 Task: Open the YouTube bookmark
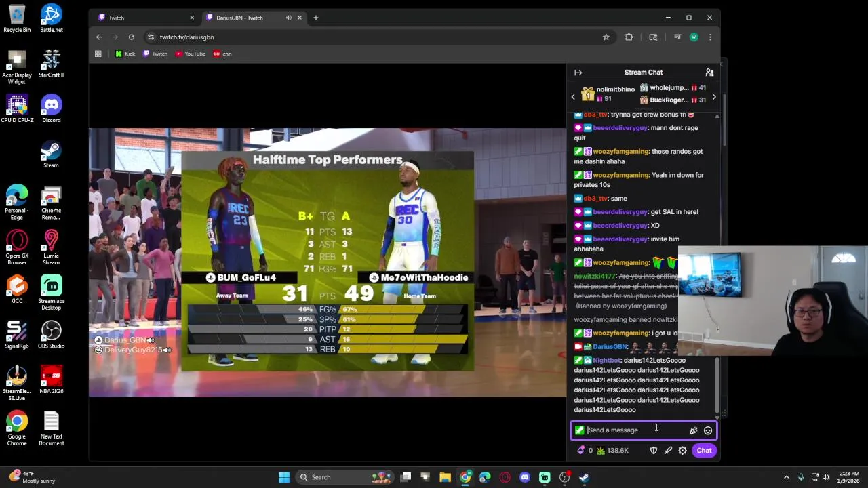pyautogui.click(x=191, y=54)
